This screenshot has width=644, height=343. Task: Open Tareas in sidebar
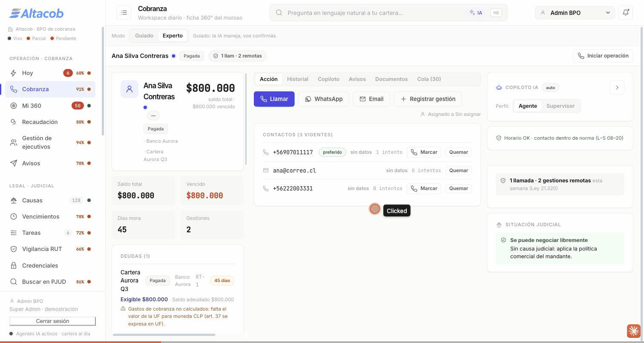click(50, 233)
